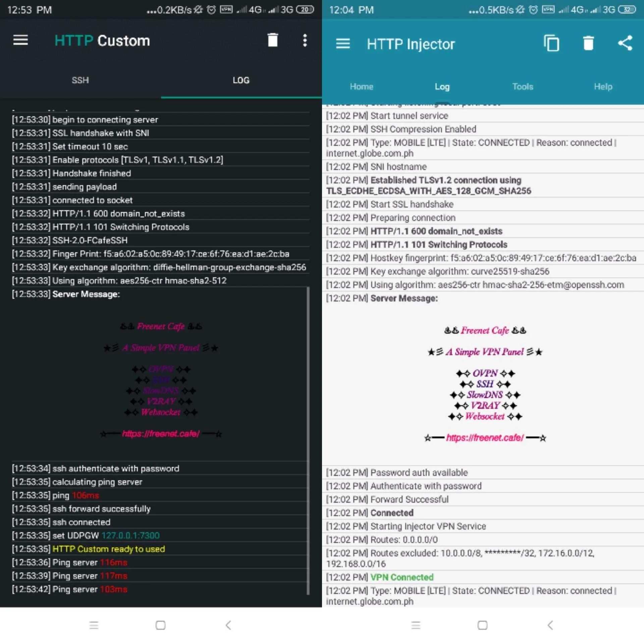Tap 'begin to connecting server' log line
The height and width of the screenshot is (644, 644).
click(x=160, y=119)
